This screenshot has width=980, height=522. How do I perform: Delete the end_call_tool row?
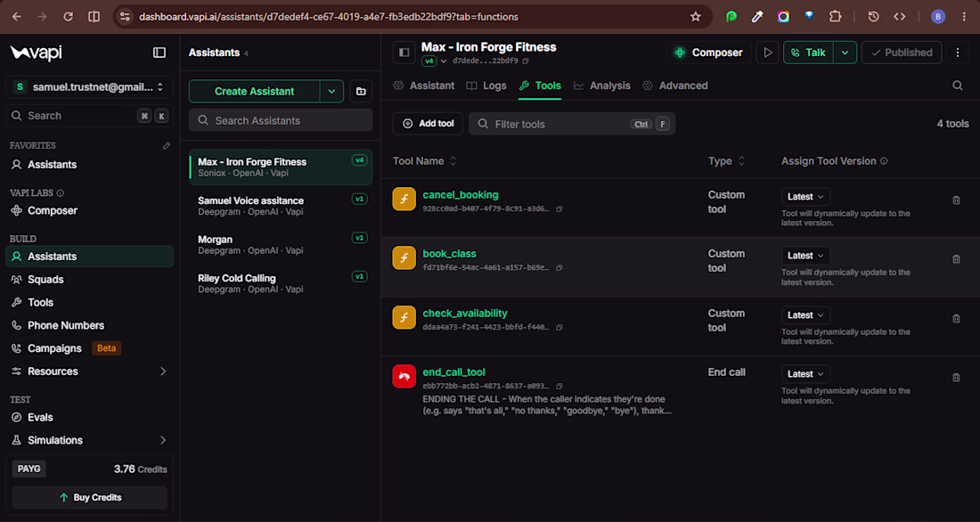tap(956, 377)
